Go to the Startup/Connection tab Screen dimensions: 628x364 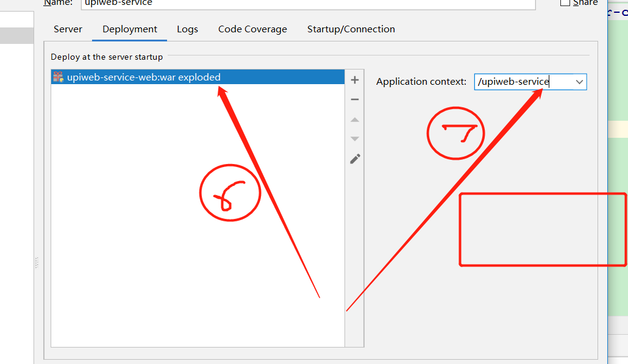pyautogui.click(x=351, y=29)
